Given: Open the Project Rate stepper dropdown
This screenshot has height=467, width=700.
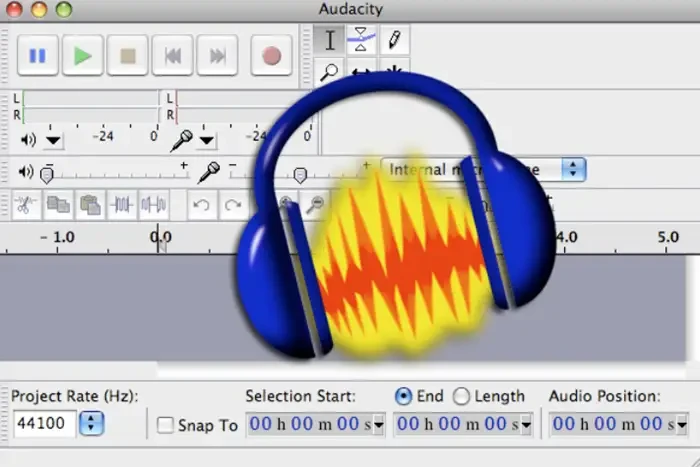Looking at the screenshot, I should pyautogui.click(x=92, y=423).
